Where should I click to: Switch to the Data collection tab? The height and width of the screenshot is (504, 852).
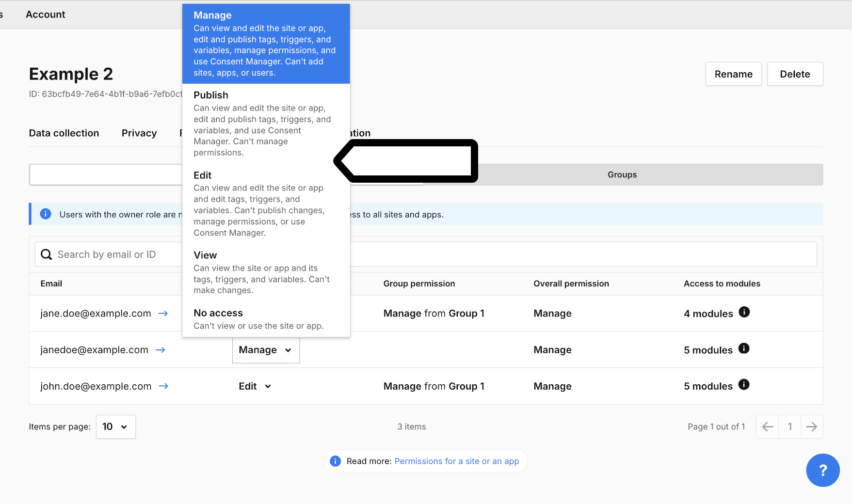tap(64, 133)
